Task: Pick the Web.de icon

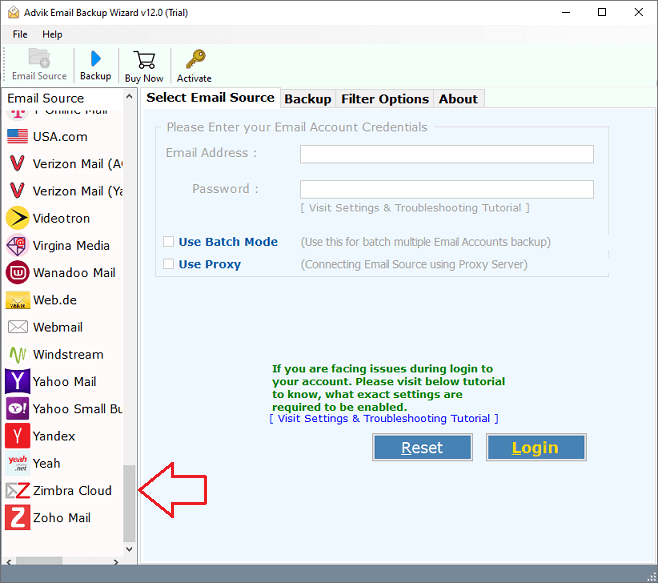Action: click(17, 300)
